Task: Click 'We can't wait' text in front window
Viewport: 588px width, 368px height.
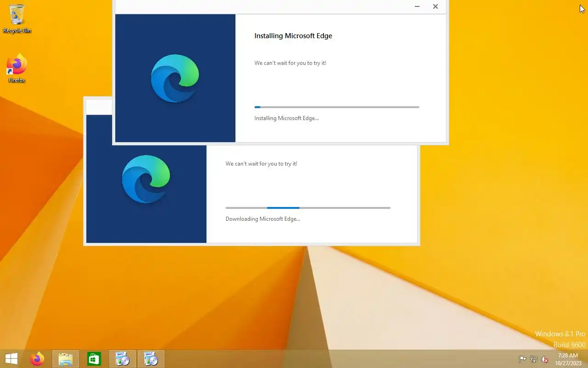Action: click(290, 63)
